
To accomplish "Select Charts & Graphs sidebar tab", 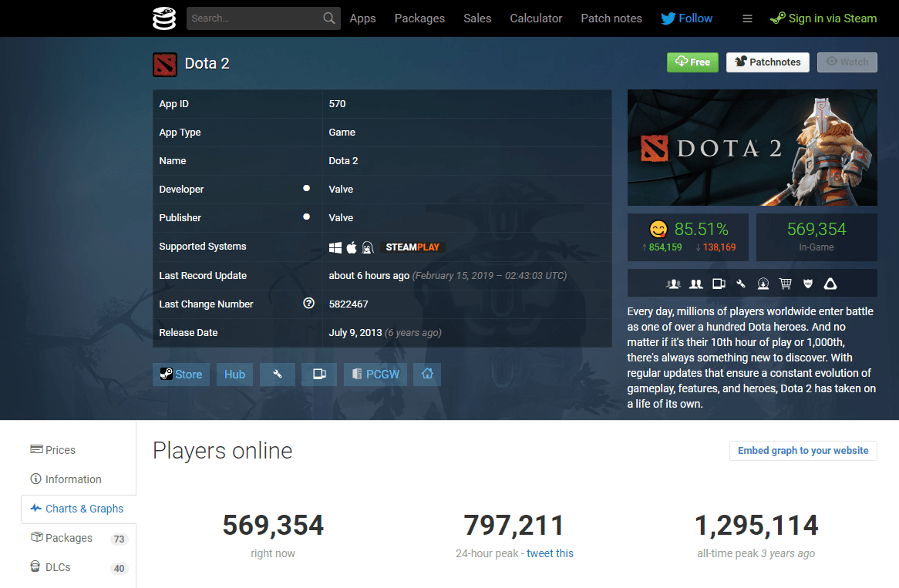I will [79, 509].
